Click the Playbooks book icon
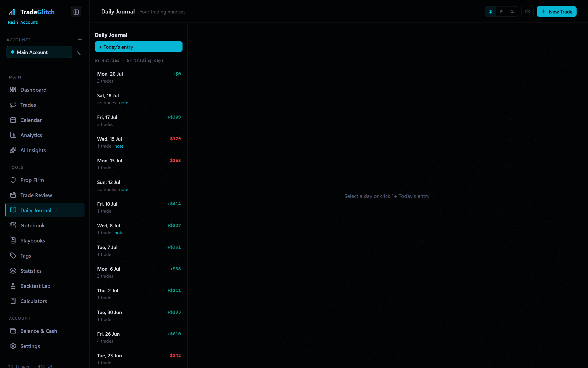Screen dimensions: 588x368 (13, 240)
